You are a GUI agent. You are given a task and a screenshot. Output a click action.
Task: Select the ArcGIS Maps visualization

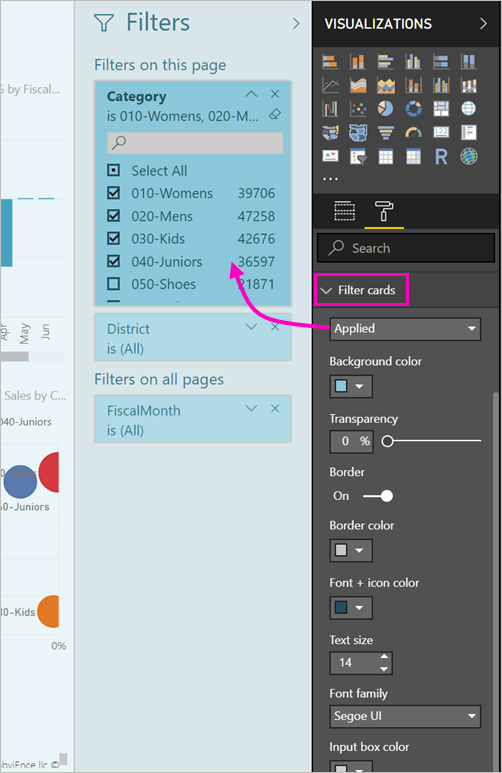click(x=468, y=157)
